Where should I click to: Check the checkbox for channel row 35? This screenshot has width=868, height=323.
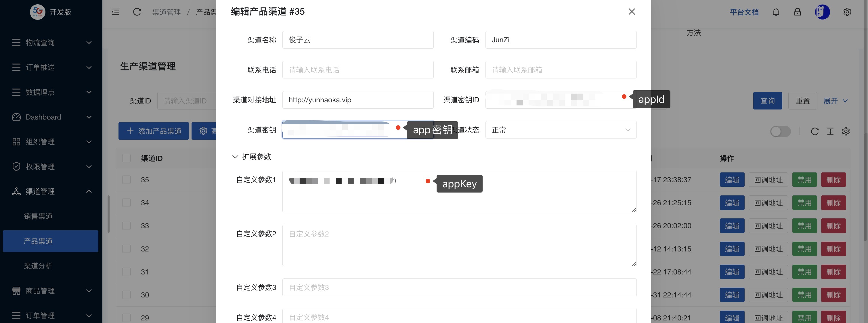point(126,180)
